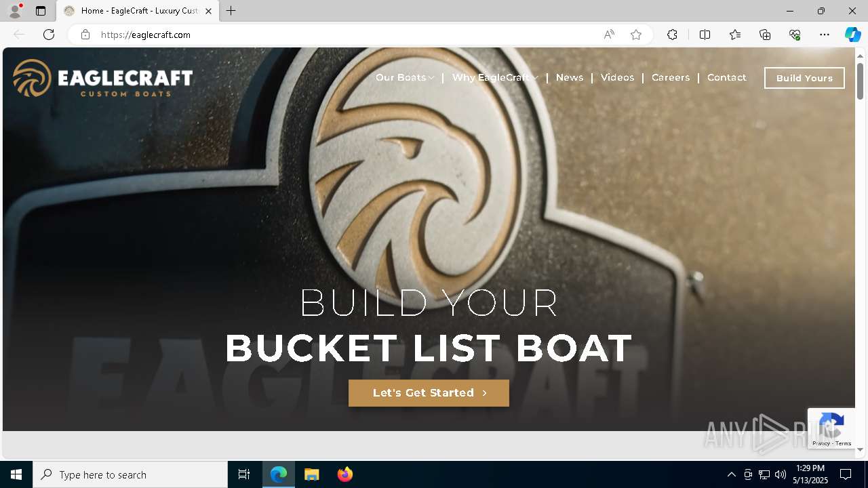Toggle Split screen view
Image resolution: width=868 pixels, height=488 pixels.
[705, 35]
